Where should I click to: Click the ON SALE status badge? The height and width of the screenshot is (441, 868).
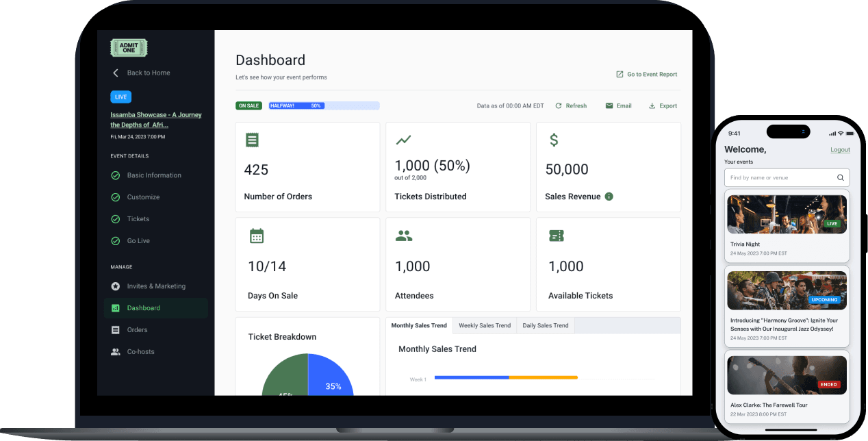point(248,105)
